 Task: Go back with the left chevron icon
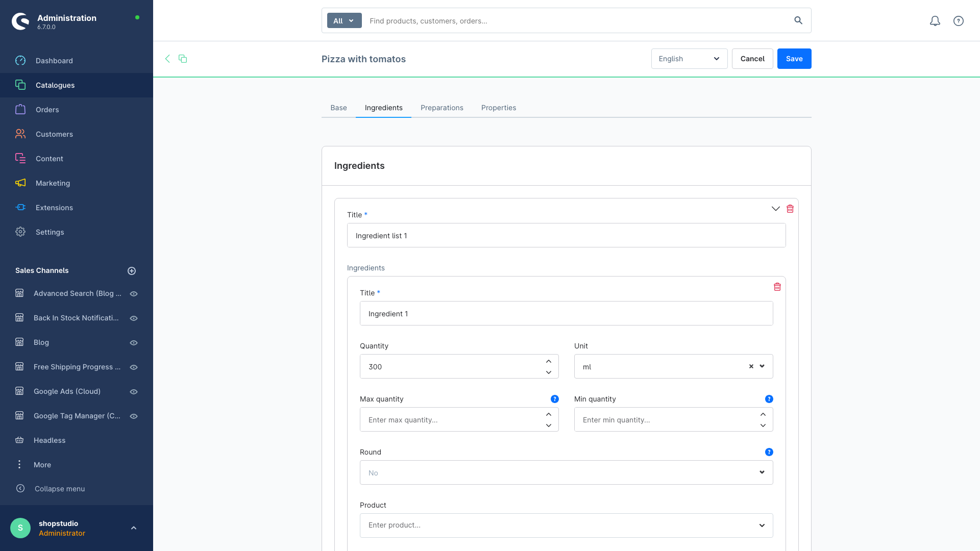[x=167, y=59]
